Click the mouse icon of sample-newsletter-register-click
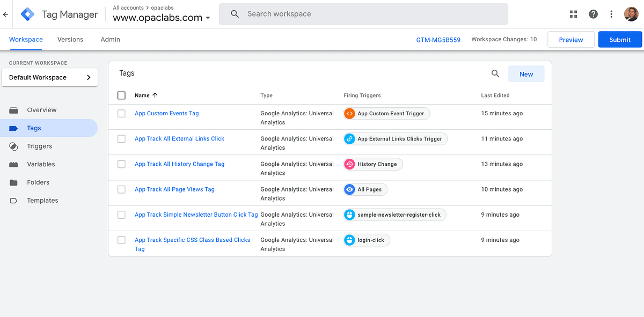The height and width of the screenshot is (317, 644). point(349,215)
